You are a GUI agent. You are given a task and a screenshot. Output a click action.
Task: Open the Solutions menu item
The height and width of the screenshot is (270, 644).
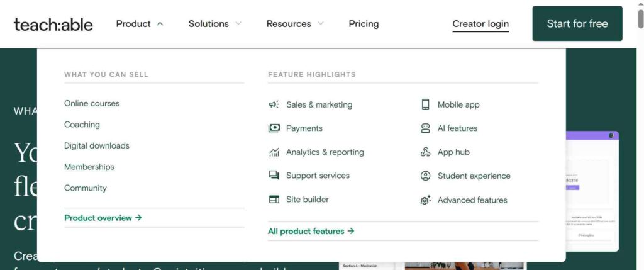pyautogui.click(x=209, y=24)
